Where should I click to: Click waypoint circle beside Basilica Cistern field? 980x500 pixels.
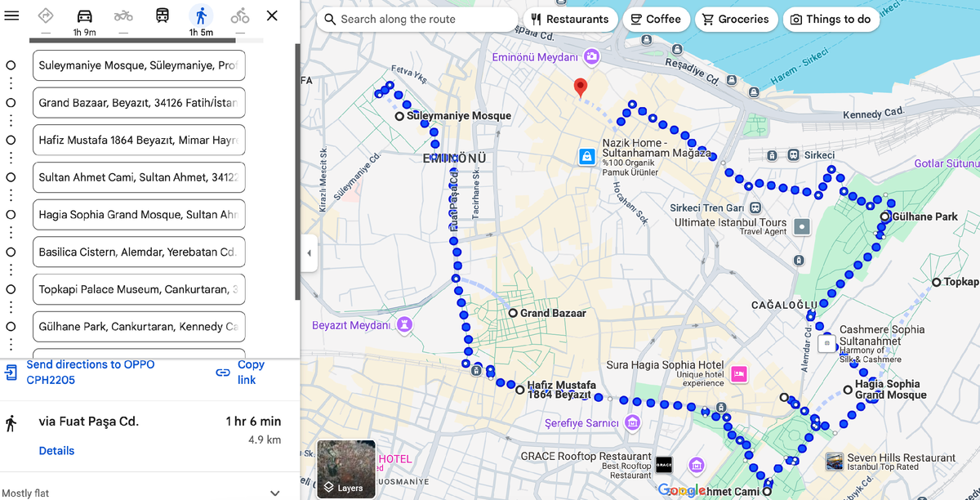click(x=11, y=252)
